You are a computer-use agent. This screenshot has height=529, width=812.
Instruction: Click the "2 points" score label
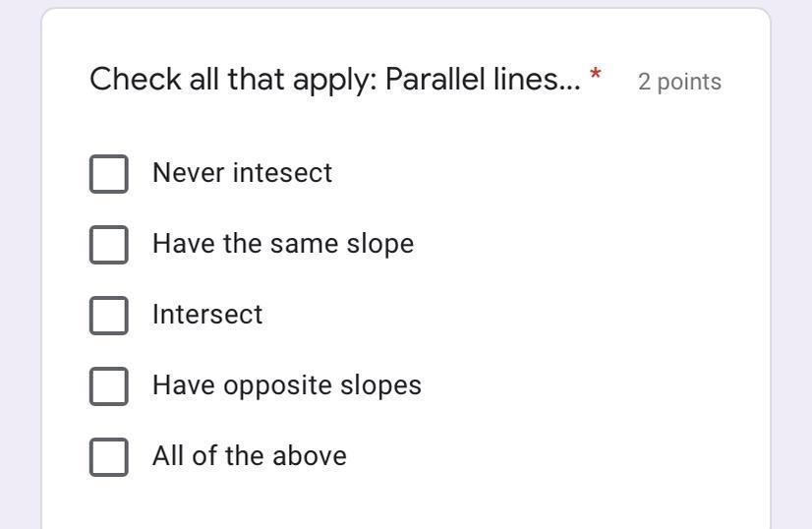pyautogui.click(x=679, y=82)
